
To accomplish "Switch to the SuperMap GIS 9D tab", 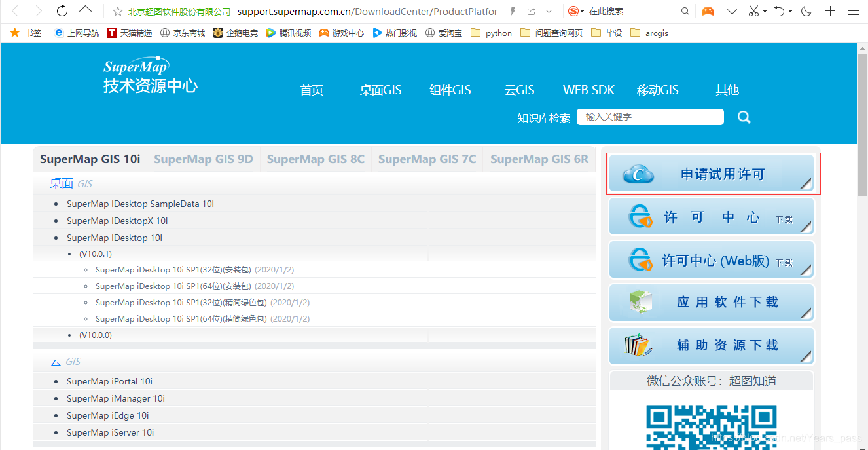I will coord(204,159).
